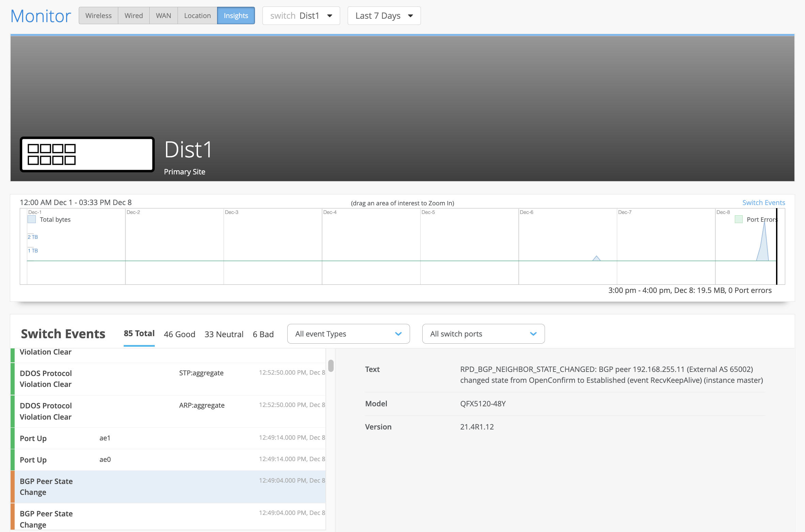Click the Dist1 switch device icon
805x532 pixels.
(x=87, y=154)
